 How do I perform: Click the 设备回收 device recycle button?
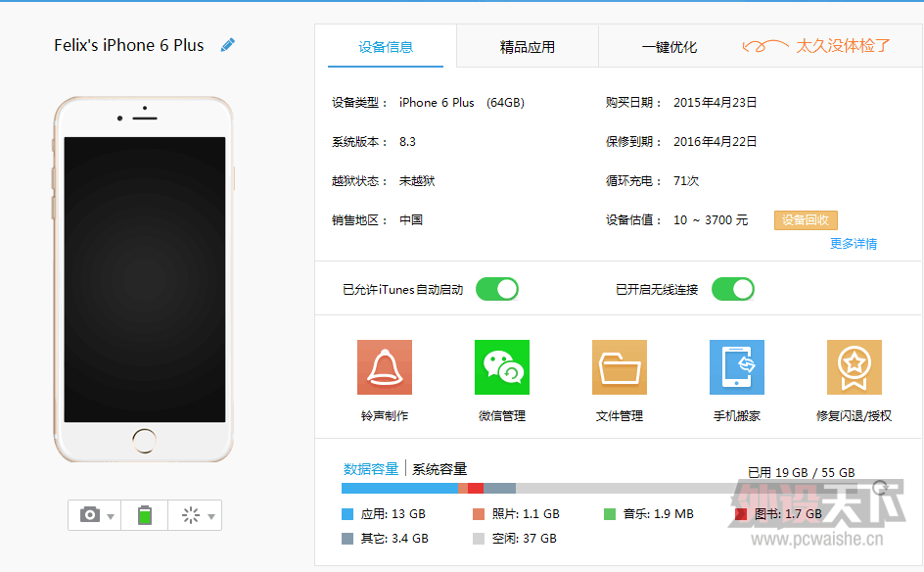(805, 220)
